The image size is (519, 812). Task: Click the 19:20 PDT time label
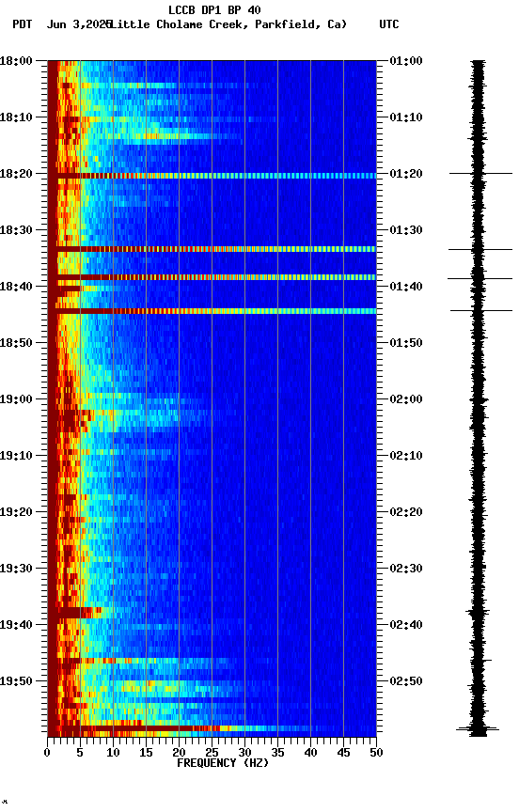pos(16,513)
